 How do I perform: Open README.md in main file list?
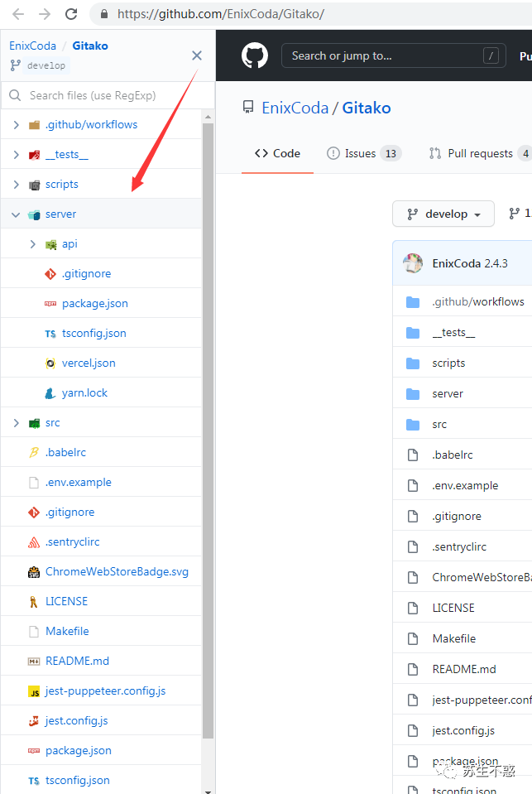pyautogui.click(x=464, y=669)
